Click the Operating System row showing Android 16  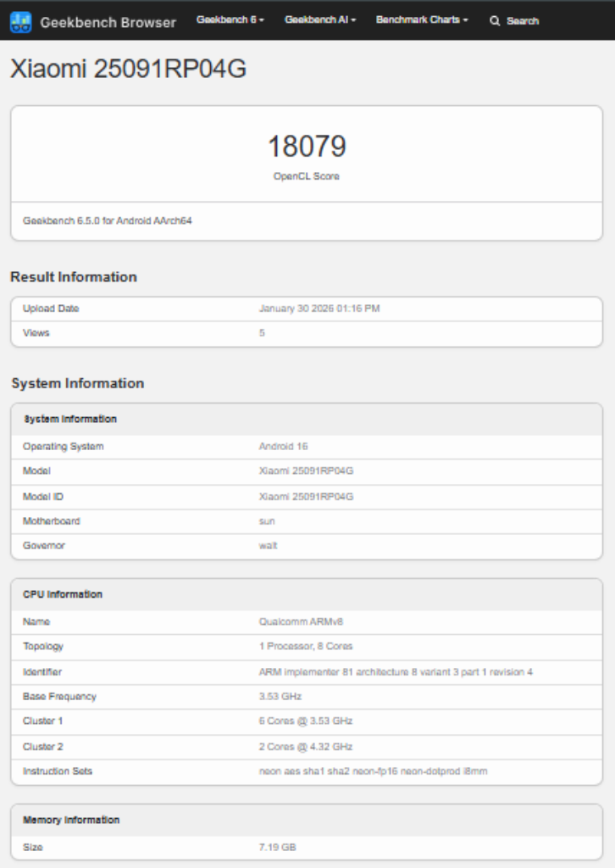(307, 446)
